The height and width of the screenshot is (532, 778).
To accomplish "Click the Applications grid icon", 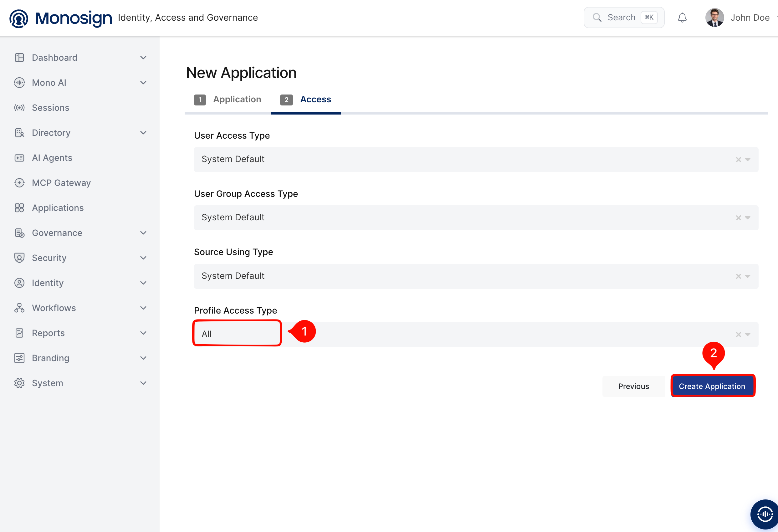I will [x=19, y=208].
